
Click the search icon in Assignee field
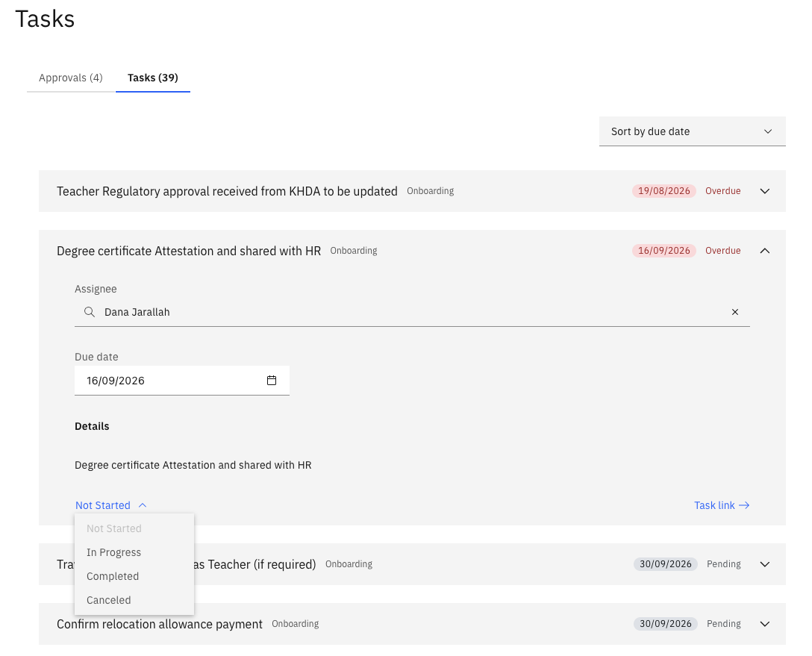pyautogui.click(x=89, y=312)
